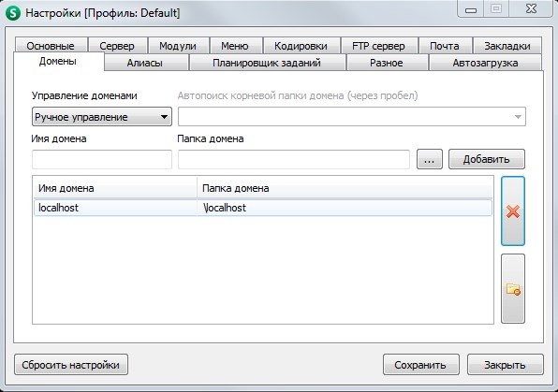Browse for folder with the ellipsis button
Viewport: 558px width, 392px height.
click(430, 159)
